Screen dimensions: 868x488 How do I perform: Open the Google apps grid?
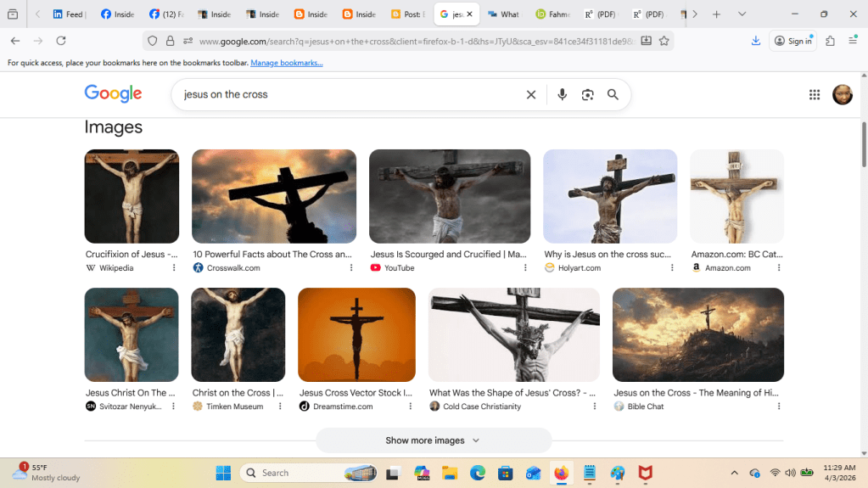point(815,95)
